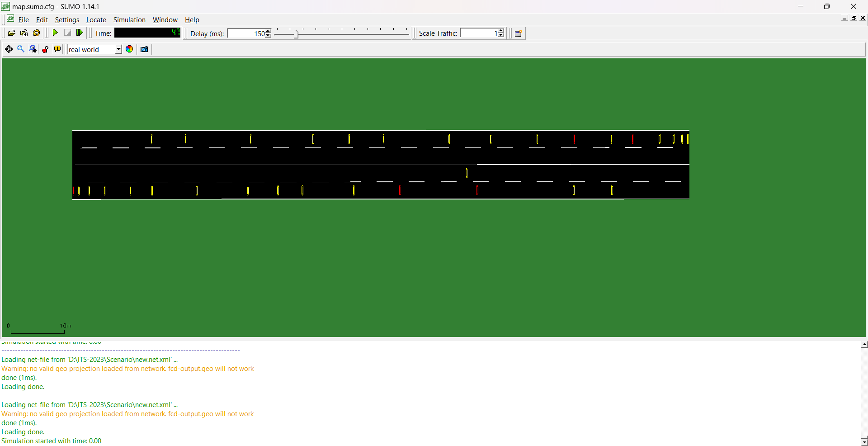The image size is (868, 446).
Task: Open the Locate menu
Action: click(96, 20)
